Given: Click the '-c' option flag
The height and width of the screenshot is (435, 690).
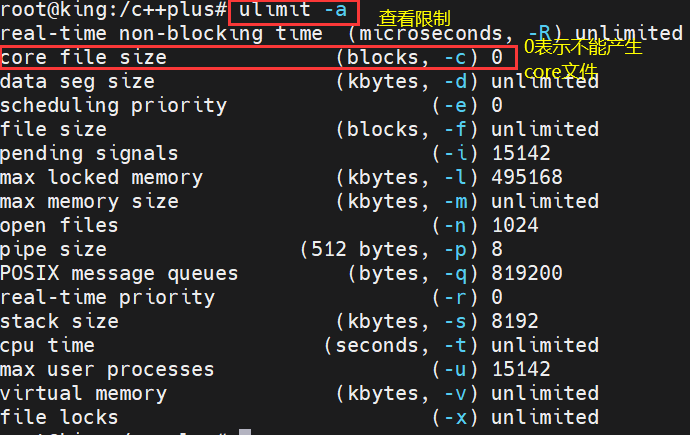Looking at the screenshot, I should pos(455,58).
